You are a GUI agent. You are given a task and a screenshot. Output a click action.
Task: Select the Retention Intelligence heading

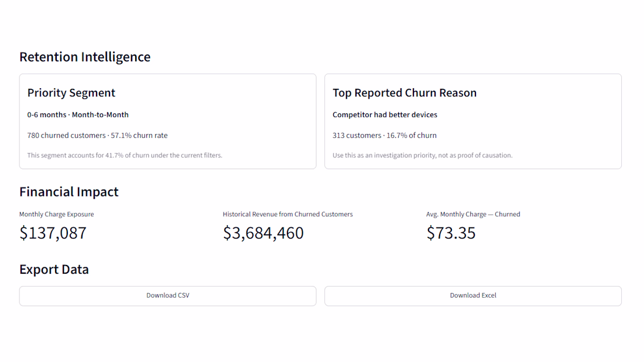[85, 57]
